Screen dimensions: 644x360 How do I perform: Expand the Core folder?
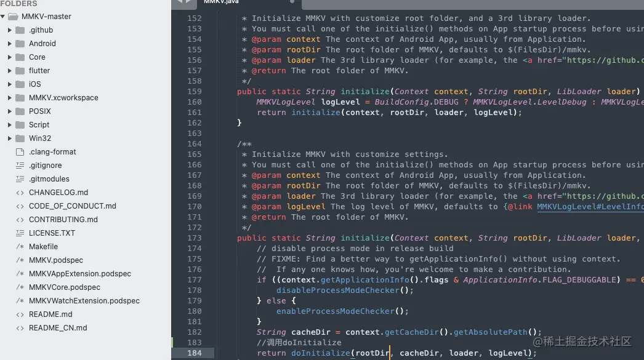(x=9, y=57)
